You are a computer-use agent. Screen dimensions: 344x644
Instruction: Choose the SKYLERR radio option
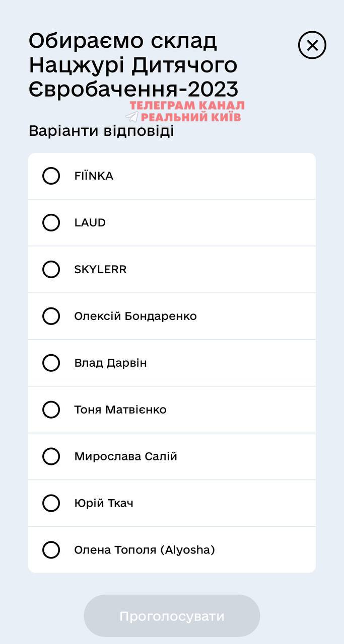click(x=51, y=269)
